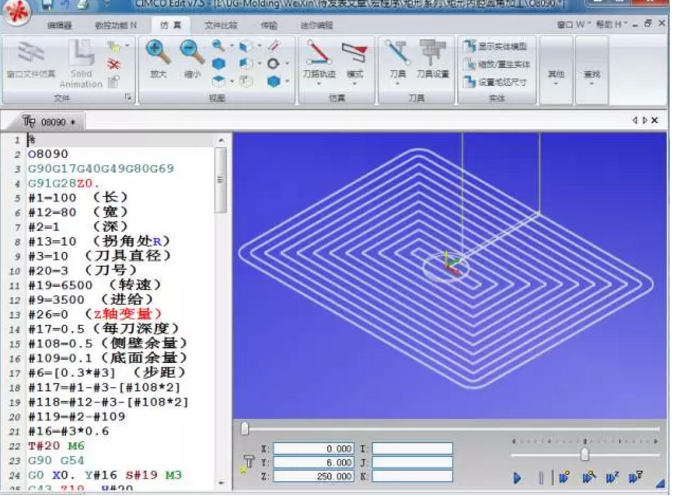Click the black circular rotate icon
The image size is (676, 497).
pos(273,64)
